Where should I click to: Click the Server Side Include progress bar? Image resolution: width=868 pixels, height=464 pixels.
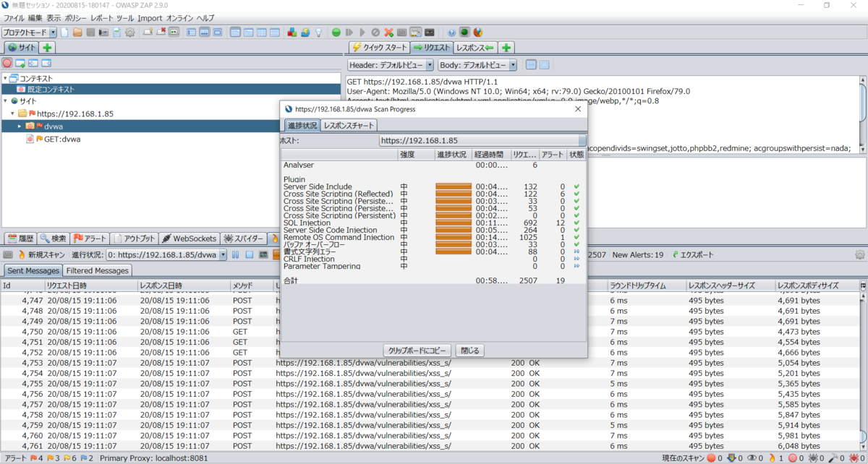coord(454,186)
